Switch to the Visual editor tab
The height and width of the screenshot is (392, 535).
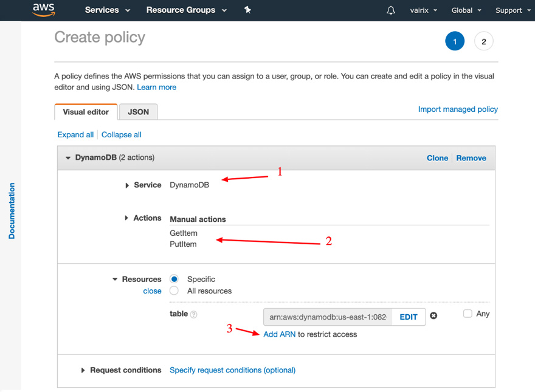[x=86, y=112]
